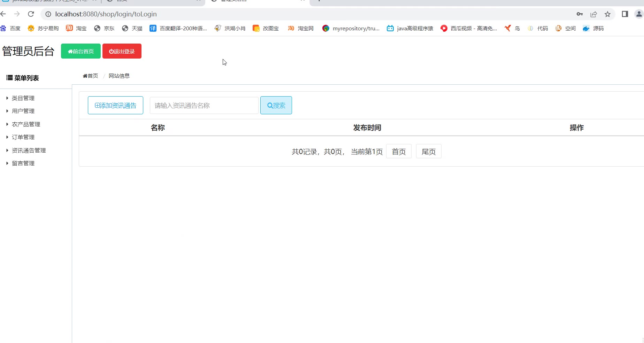The image size is (644, 343).
Task: Click 操作 column header
Action: coord(577,128)
